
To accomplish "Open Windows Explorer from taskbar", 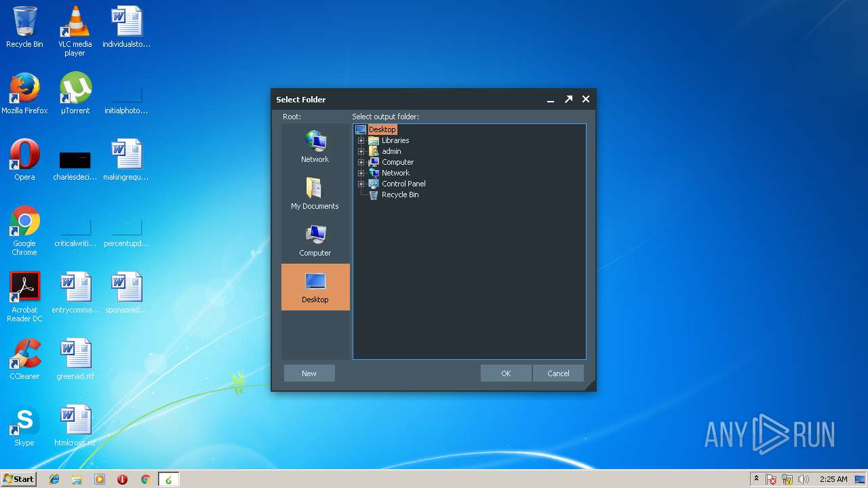I will pos(77,479).
